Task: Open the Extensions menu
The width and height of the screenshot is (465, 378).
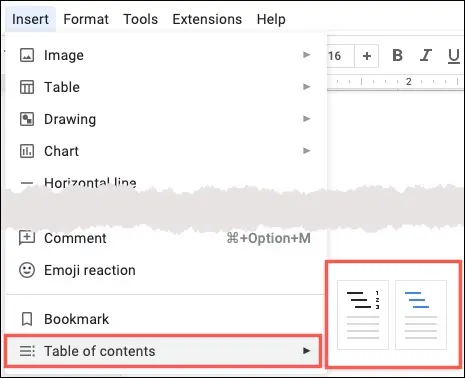Action: click(207, 19)
